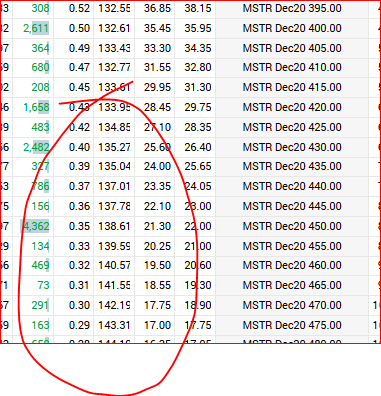Image resolution: width=381 pixels, height=396 pixels.
Task: Select the delta value 0.50
Action: (79, 28)
